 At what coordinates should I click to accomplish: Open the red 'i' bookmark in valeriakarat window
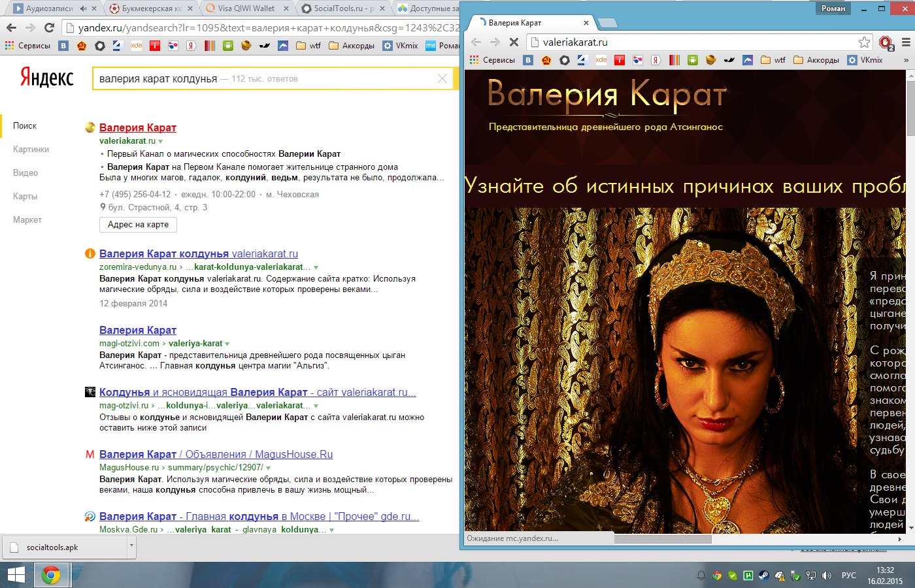(619, 60)
